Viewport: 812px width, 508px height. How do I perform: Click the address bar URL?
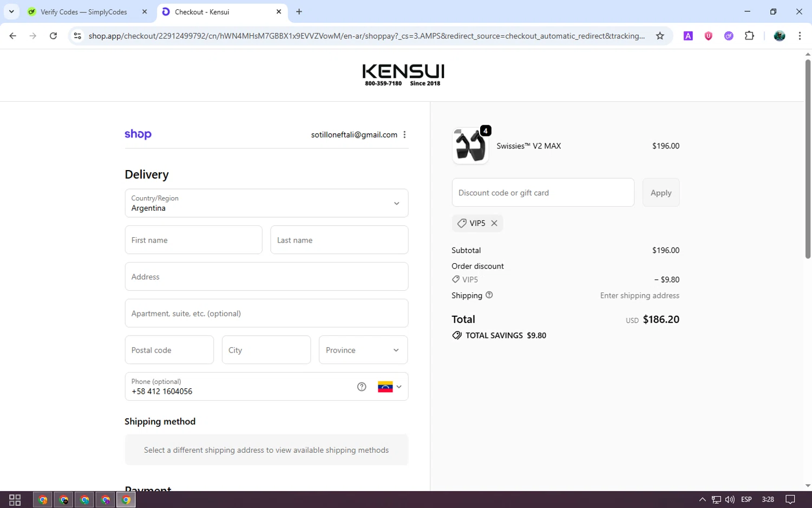(366, 36)
